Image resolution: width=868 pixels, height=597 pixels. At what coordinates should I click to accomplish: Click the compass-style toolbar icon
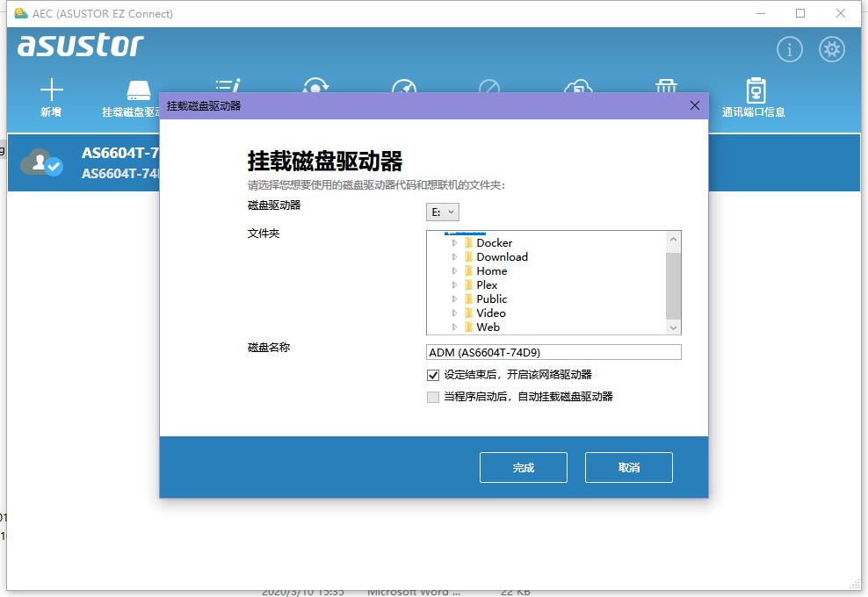(403, 88)
